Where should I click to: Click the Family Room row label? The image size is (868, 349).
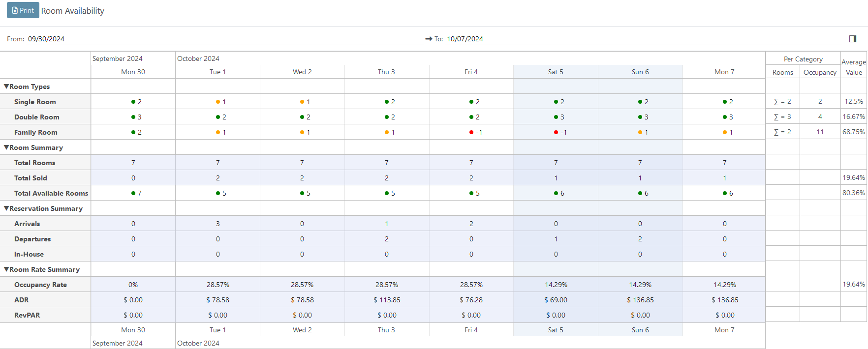click(x=36, y=132)
